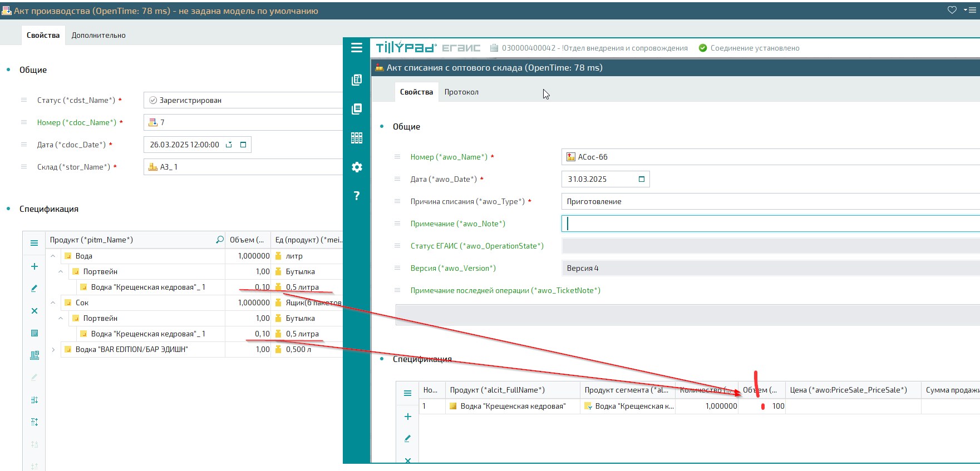Collapse the Вода tree row

click(53, 256)
